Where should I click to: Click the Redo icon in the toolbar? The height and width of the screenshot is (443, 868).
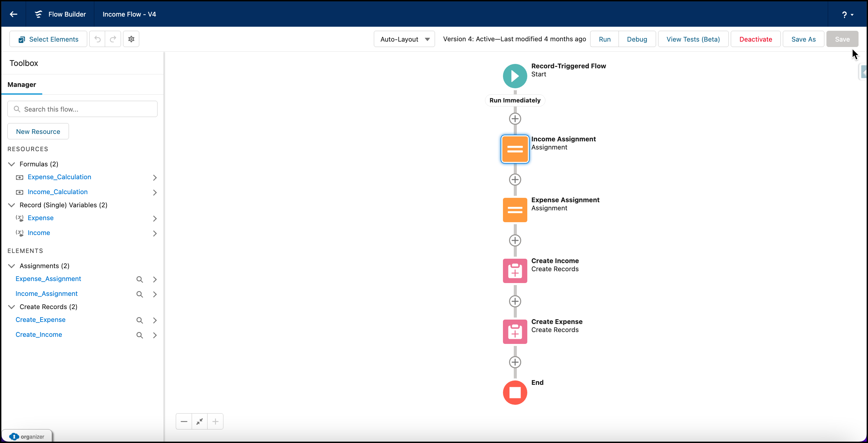pyautogui.click(x=113, y=39)
